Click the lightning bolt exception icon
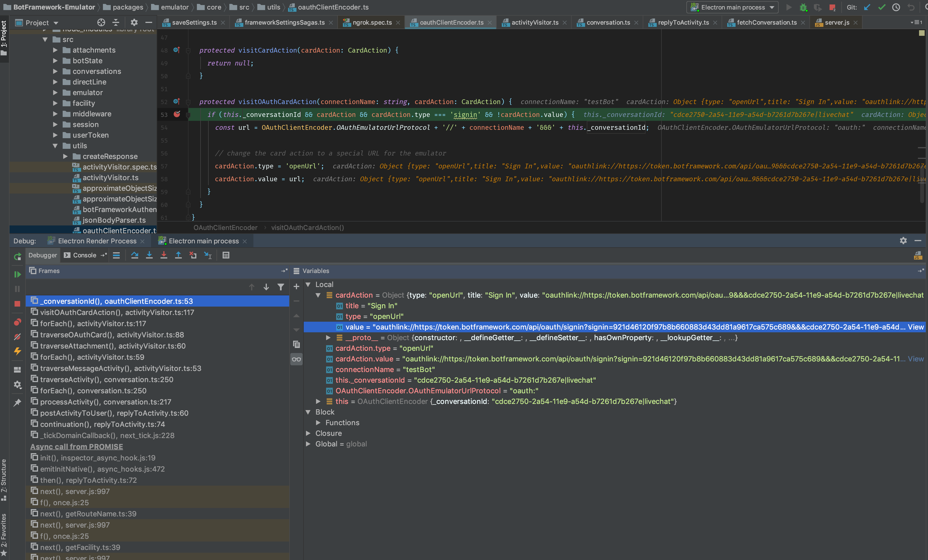The image size is (928, 560). 17,351
